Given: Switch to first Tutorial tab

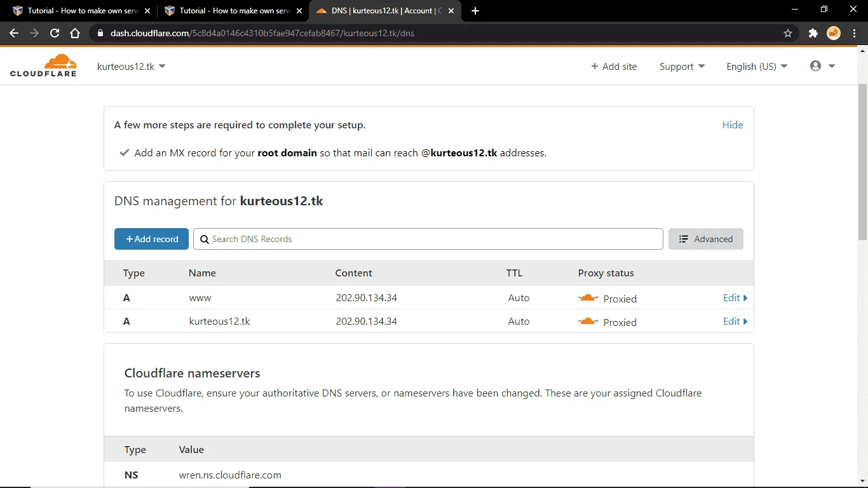Looking at the screenshot, I should 81,11.
